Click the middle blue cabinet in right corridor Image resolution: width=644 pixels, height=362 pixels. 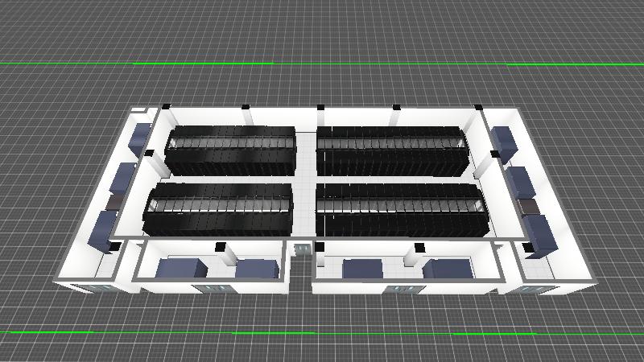[x=520, y=180]
